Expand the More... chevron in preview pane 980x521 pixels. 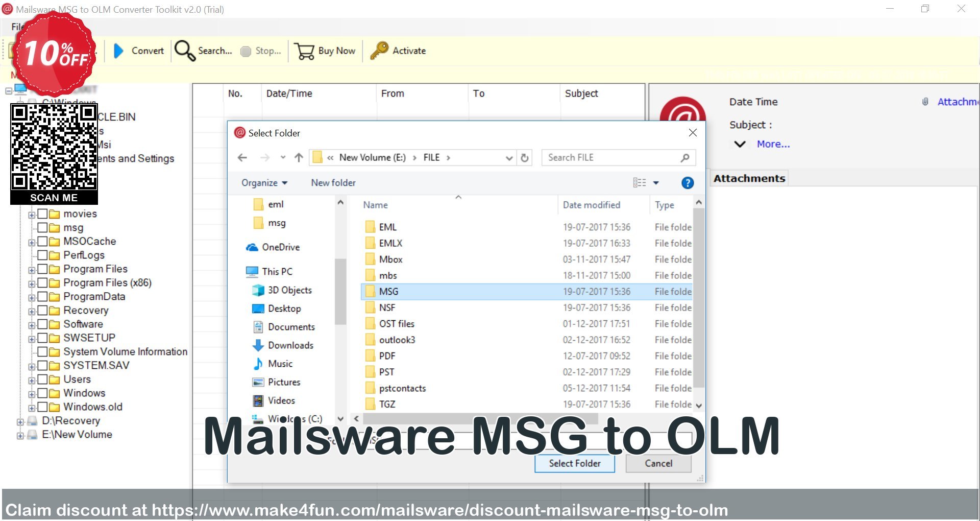pyautogui.click(x=740, y=144)
